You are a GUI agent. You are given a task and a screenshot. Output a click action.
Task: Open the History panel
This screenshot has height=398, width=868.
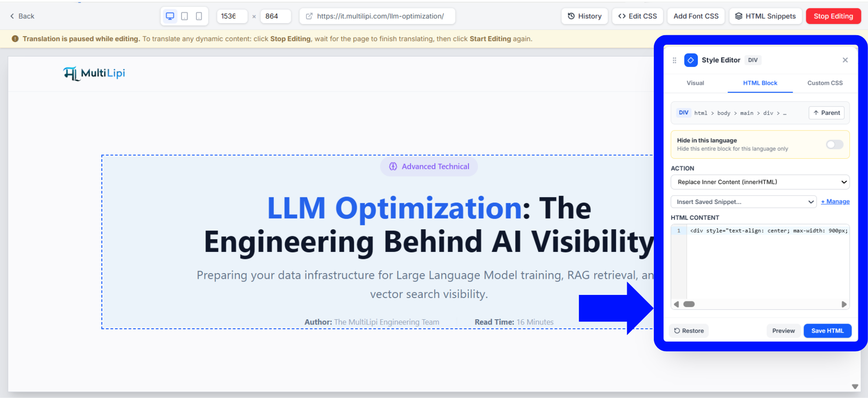click(585, 16)
